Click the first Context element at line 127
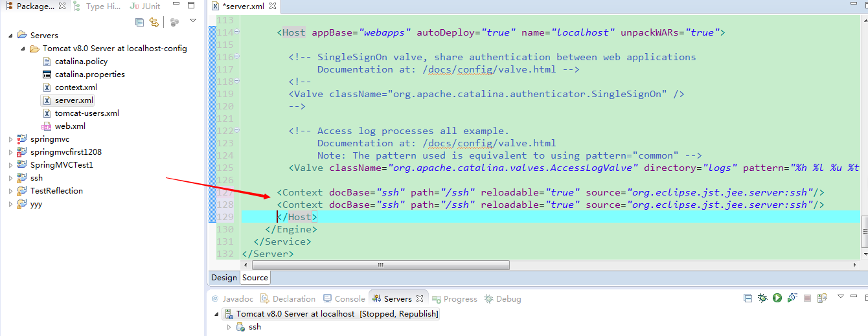This screenshot has width=868, height=336. coord(551,192)
